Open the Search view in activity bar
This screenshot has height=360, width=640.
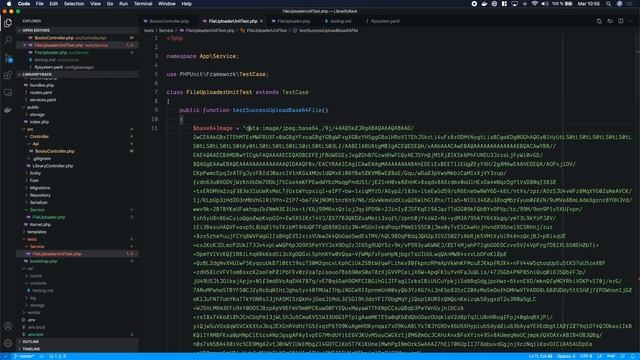(x=8, y=40)
